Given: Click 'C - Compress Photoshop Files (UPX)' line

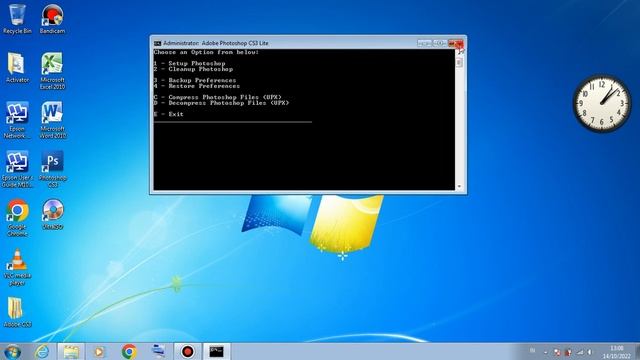Looking at the screenshot, I should tap(218, 97).
